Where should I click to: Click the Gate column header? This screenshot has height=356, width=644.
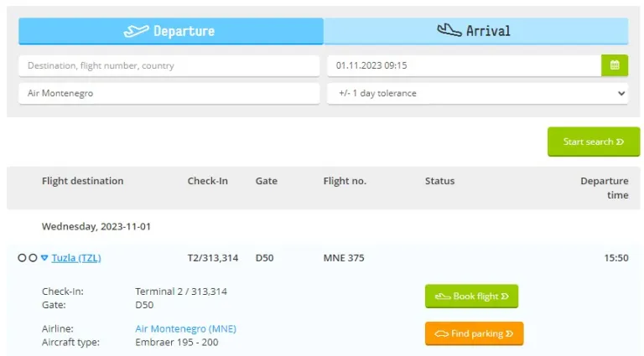pos(266,181)
